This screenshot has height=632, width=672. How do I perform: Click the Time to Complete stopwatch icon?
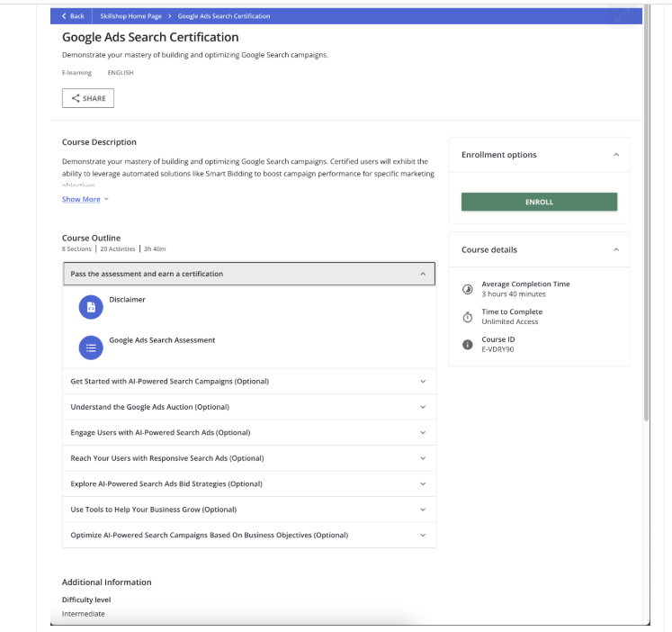pos(467,317)
